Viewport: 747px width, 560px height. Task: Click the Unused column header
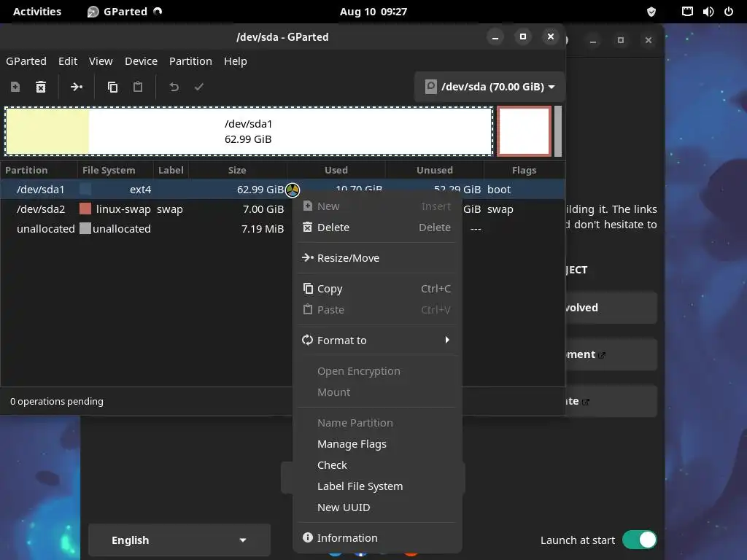tap(435, 170)
